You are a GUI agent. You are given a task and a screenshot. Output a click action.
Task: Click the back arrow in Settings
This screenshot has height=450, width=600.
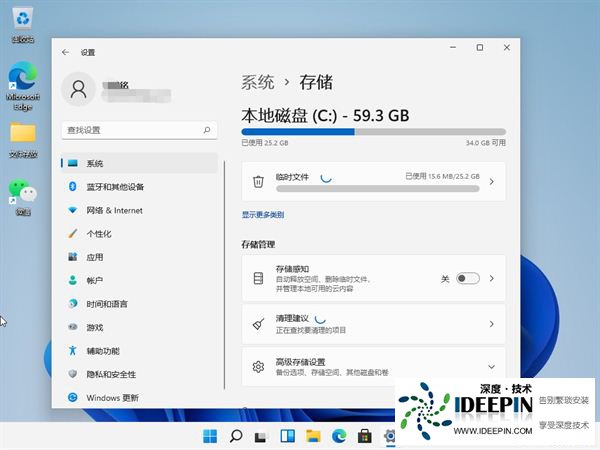point(65,52)
